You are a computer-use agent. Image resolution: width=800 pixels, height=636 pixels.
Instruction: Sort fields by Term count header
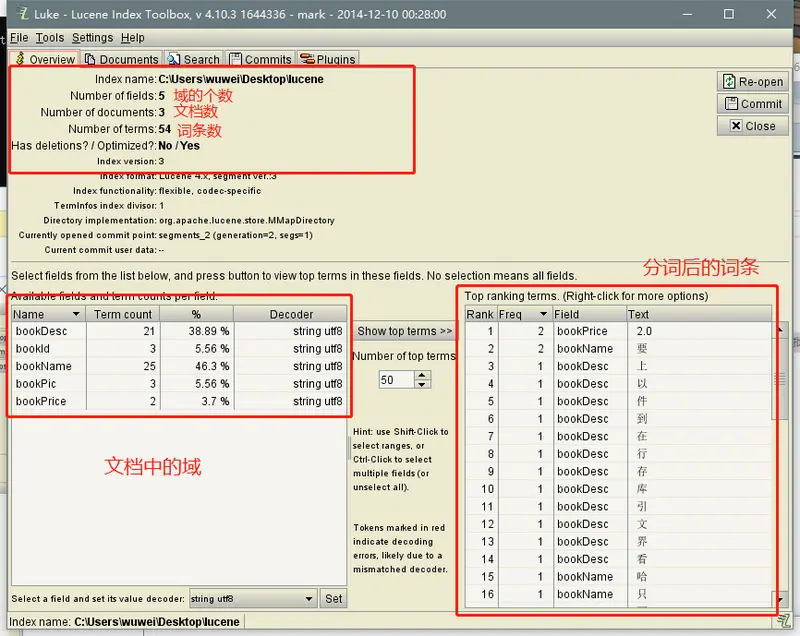[123, 314]
